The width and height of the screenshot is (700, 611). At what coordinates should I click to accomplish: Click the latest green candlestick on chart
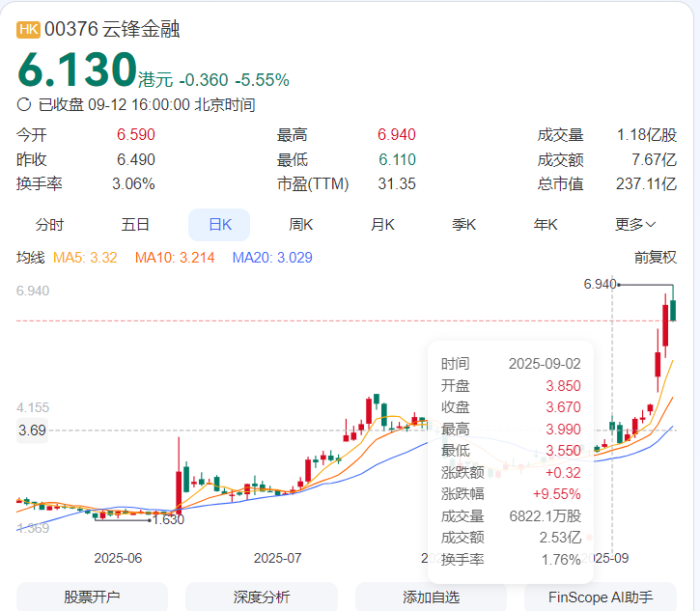(673, 310)
